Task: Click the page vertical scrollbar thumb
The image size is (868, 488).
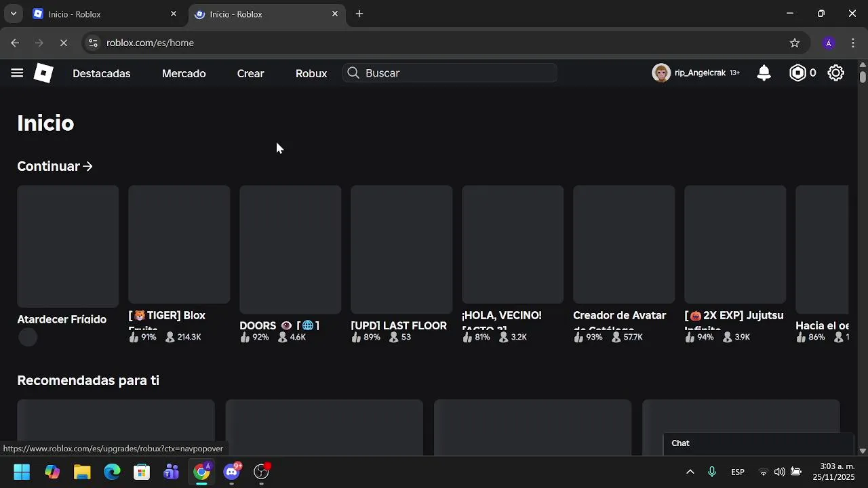Action: click(863, 76)
